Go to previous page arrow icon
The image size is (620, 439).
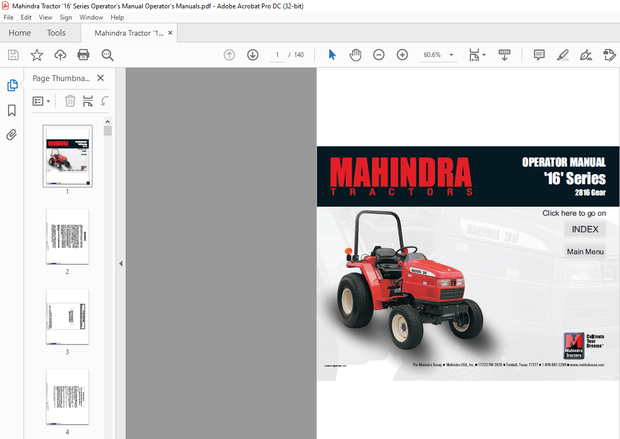[x=229, y=55]
